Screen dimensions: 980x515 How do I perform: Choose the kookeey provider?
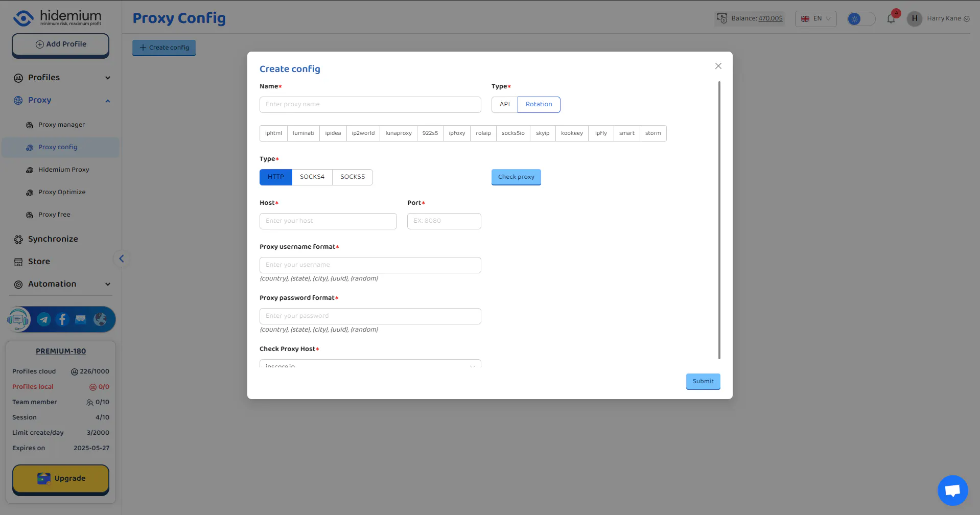click(572, 133)
